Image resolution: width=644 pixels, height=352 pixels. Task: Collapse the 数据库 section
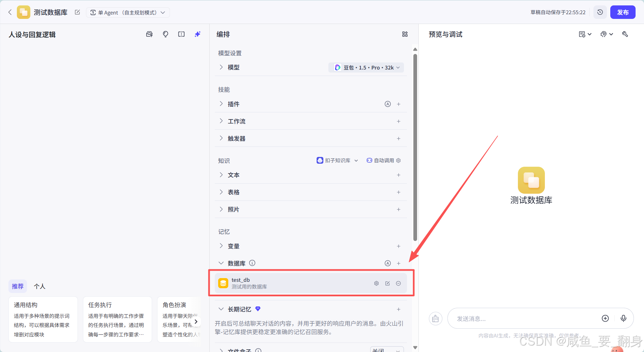[x=221, y=263]
